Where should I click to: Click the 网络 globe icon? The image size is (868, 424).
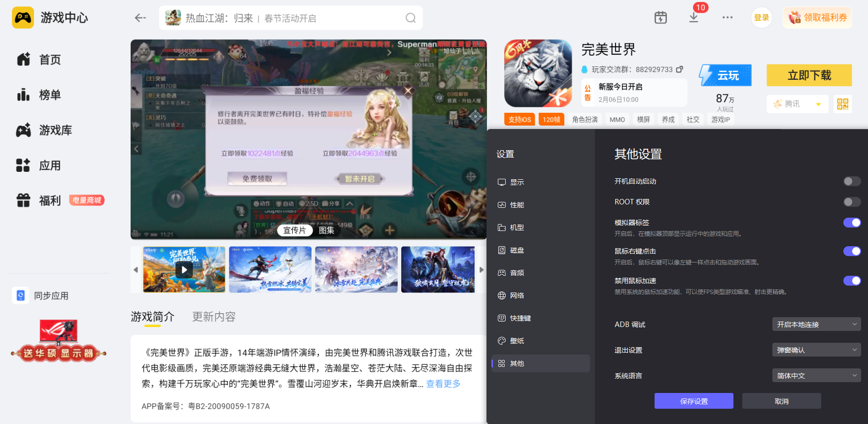502,295
